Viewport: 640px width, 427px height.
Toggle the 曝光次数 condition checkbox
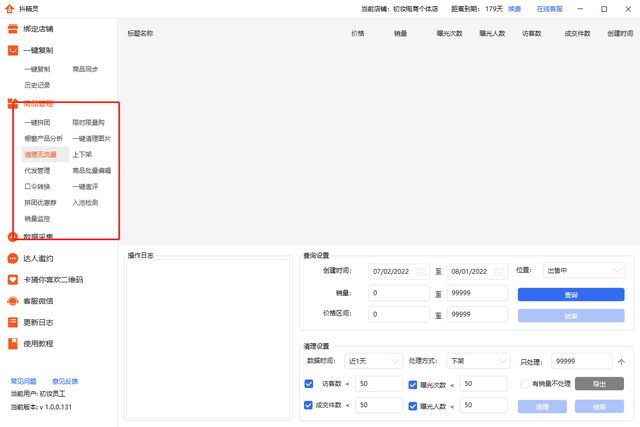click(413, 385)
